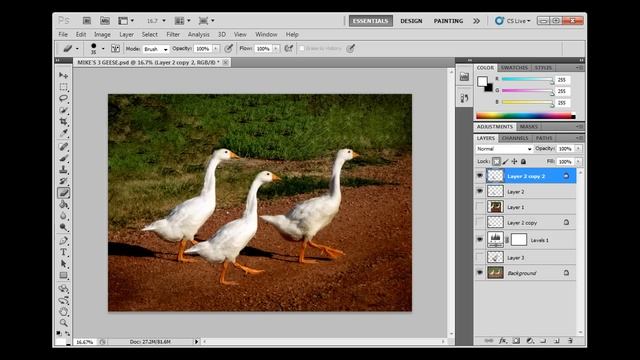The image size is (640, 360).
Task: Select the Lasso tool
Action: tap(63, 98)
